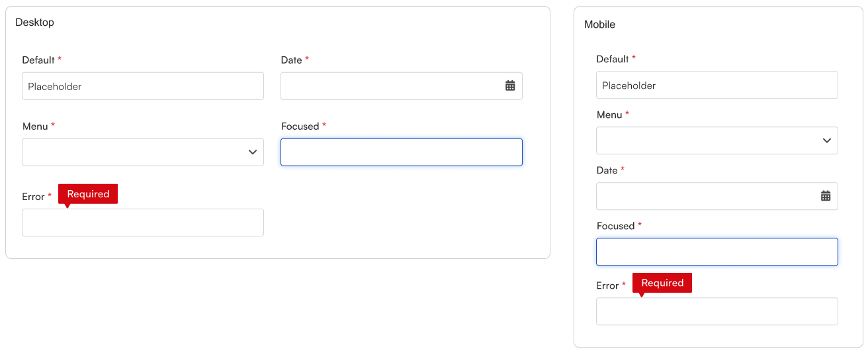Click the Desktop red Required tooltip
Screen dimensions: 868x353
tap(88, 194)
